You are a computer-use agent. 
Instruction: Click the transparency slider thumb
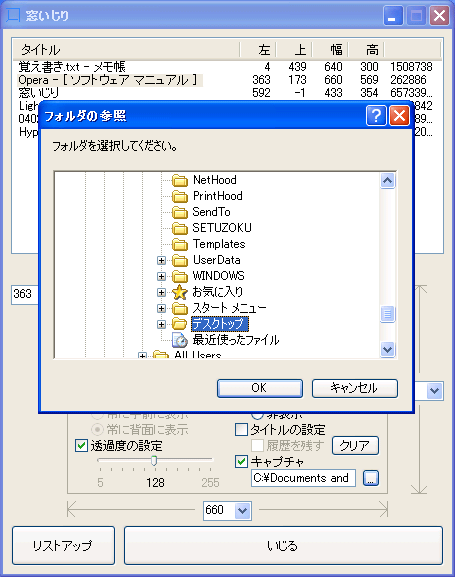(154, 460)
